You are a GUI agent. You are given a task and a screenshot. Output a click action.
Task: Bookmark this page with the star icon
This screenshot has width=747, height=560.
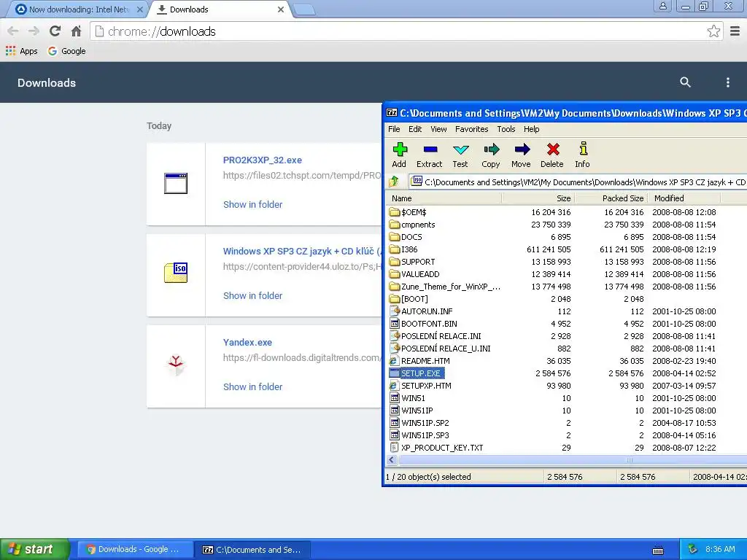(713, 31)
